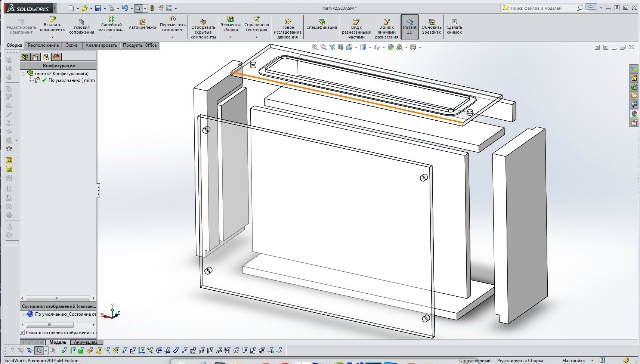Open the SolidWorks logo menu arrow
This screenshot has height=364, width=640.
click(54, 8)
